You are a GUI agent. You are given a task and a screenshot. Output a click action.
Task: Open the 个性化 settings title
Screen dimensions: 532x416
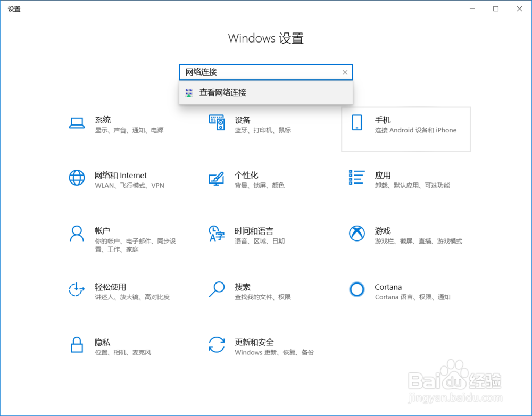(x=246, y=176)
